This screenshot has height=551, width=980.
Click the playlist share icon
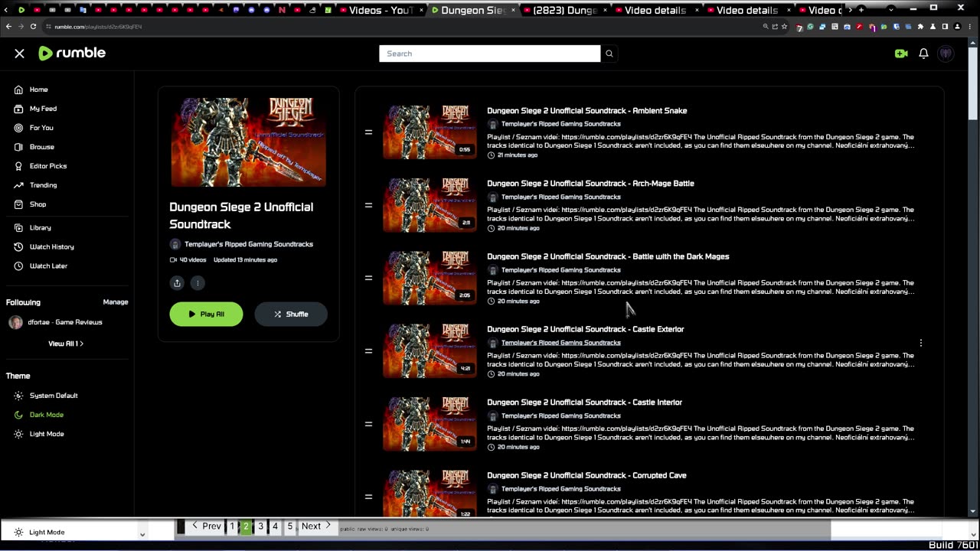177,283
